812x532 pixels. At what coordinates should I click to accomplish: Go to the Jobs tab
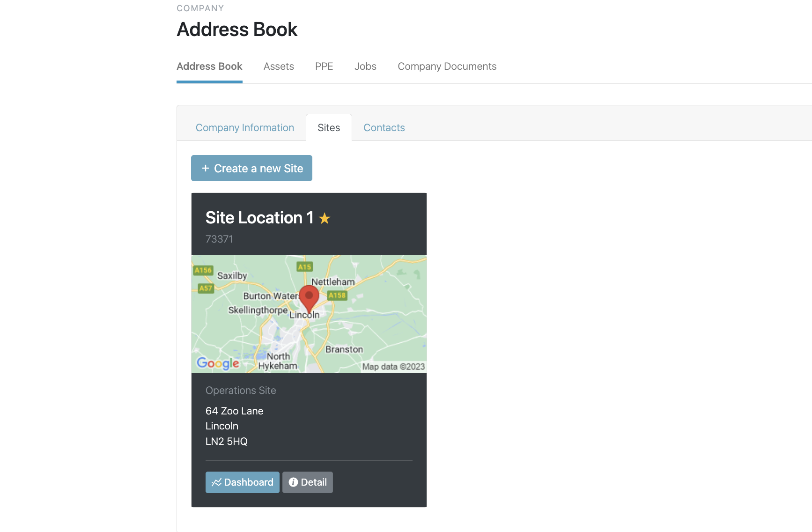(x=365, y=66)
